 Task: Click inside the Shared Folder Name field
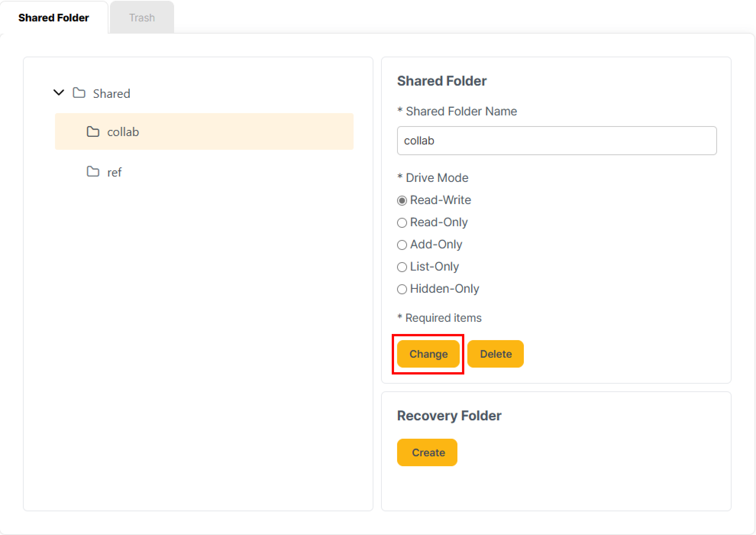(557, 141)
